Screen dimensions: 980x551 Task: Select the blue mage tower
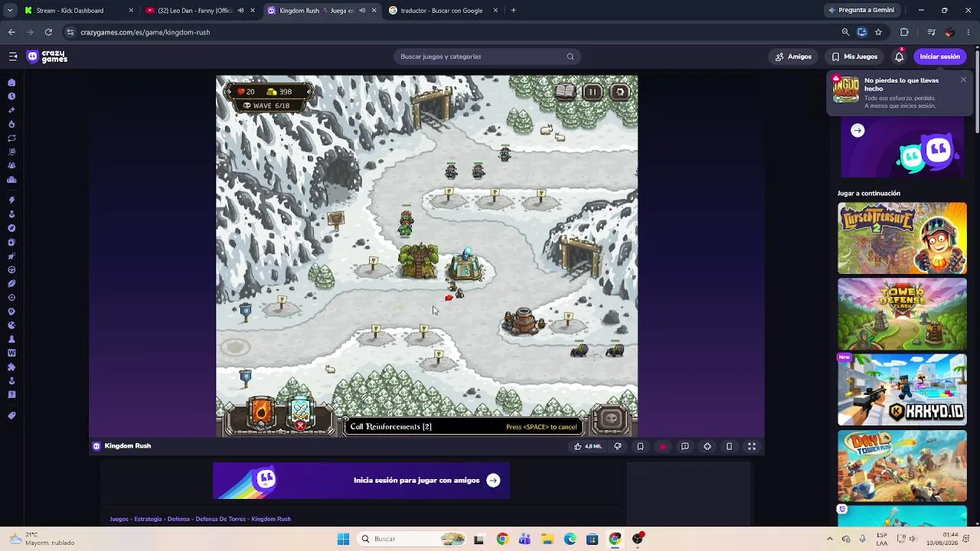466,265
